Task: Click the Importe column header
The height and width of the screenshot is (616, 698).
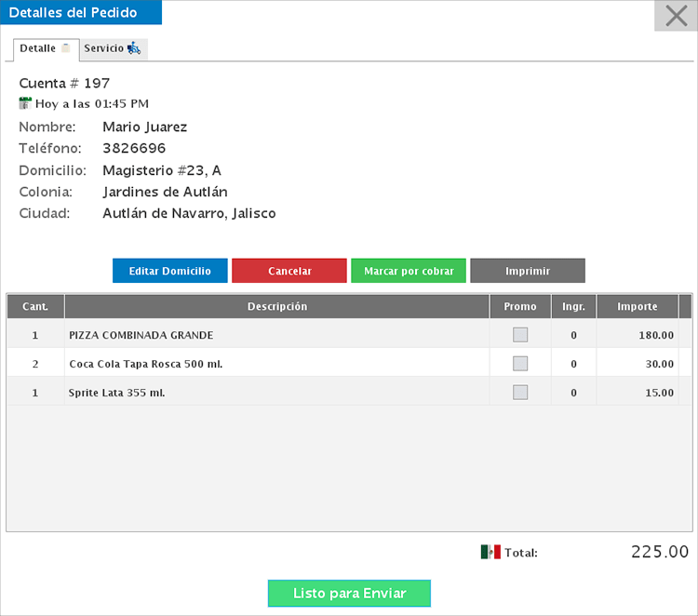Action: pyautogui.click(x=638, y=306)
